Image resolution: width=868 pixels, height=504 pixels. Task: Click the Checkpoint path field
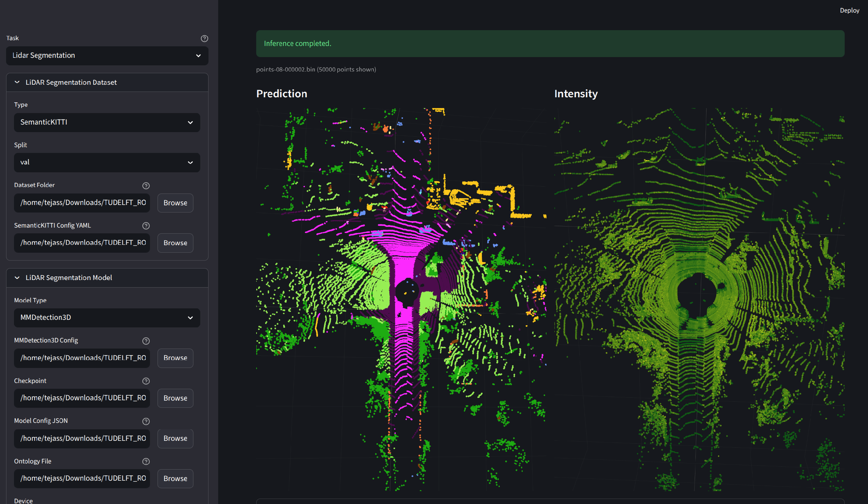(82, 398)
